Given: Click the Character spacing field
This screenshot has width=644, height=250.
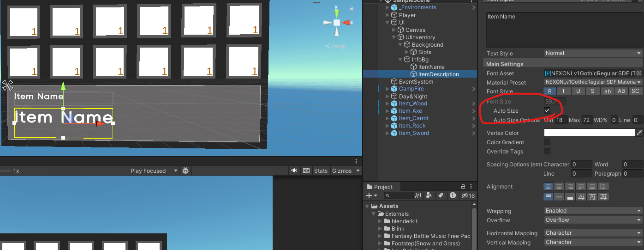Looking at the screenshot, I should [581, 164].
